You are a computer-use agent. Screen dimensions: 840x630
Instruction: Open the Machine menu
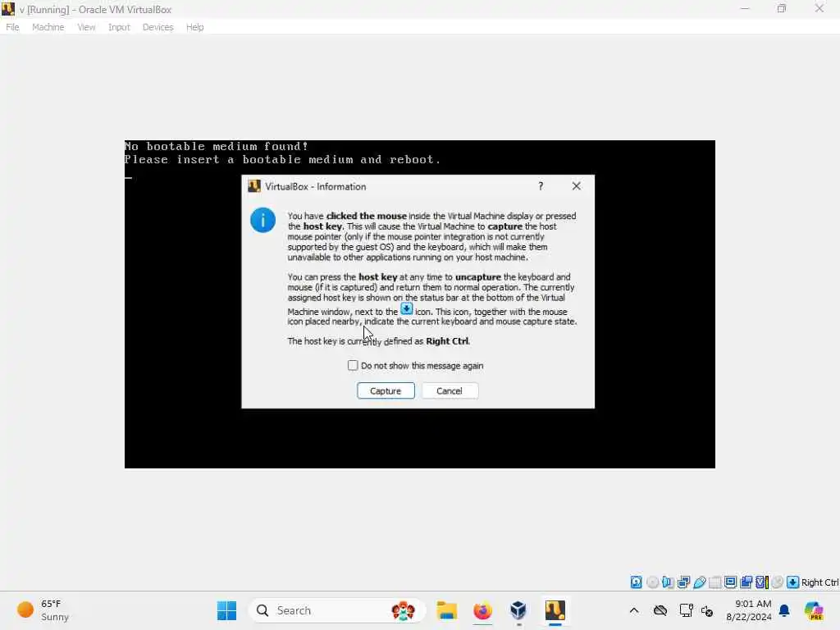pyautogui.click(x=48, y=27)
